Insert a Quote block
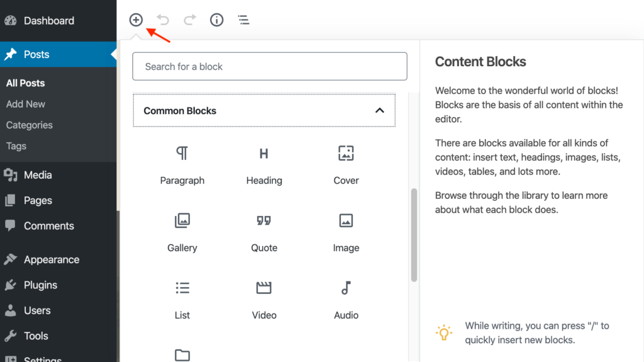 pos(264,233)
